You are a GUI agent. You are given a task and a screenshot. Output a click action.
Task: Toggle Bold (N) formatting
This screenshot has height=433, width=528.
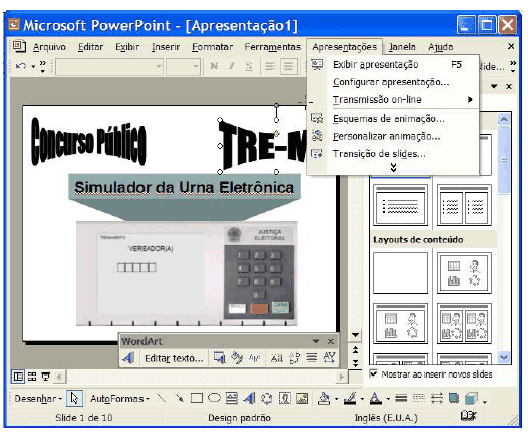pos(214,66)
